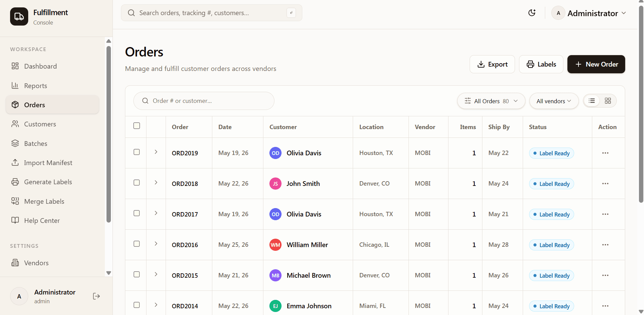Click the Export button
The width and height of the screenshot is (644, 315).
492,64
